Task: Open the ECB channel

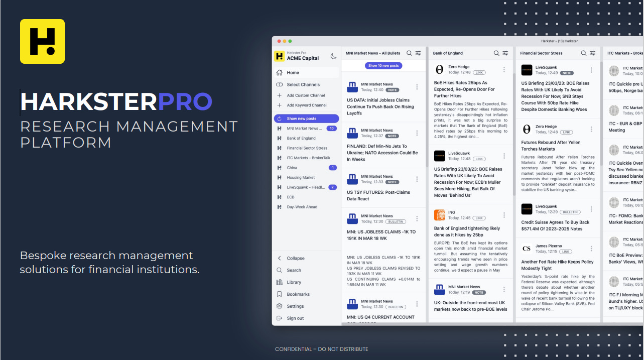Action: pyautogui.click(x=307, y=197)
